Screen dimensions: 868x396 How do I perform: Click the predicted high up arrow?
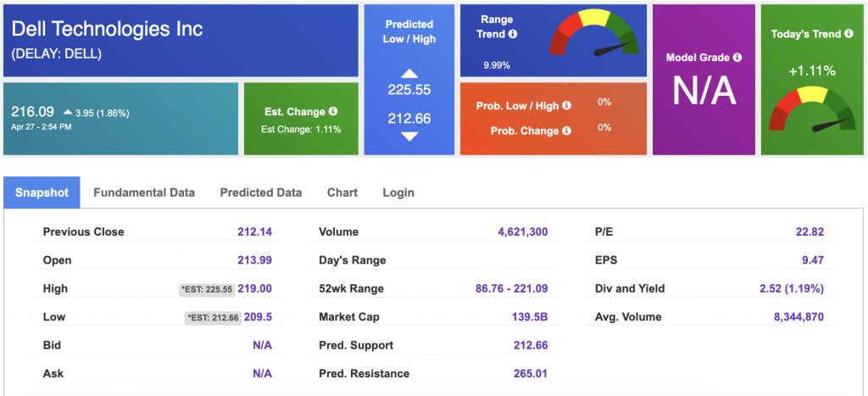[409, 74]
